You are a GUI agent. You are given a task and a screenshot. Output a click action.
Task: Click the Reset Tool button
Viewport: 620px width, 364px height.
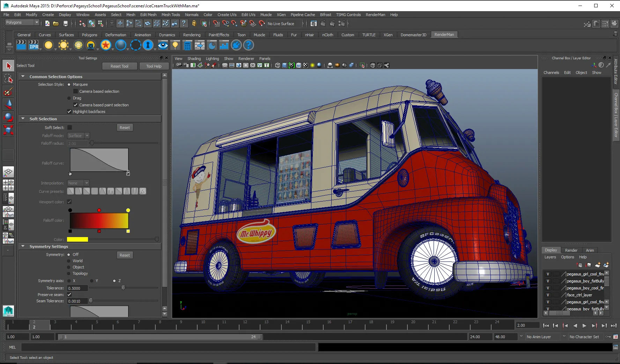click(119, 66)
